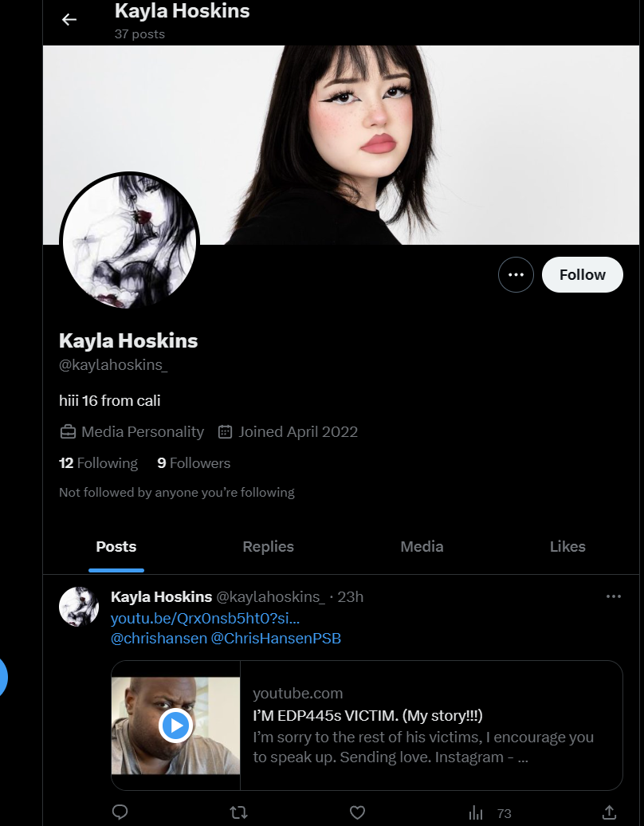
Task: Share the post with upload icon
Action: coord(609,812)
